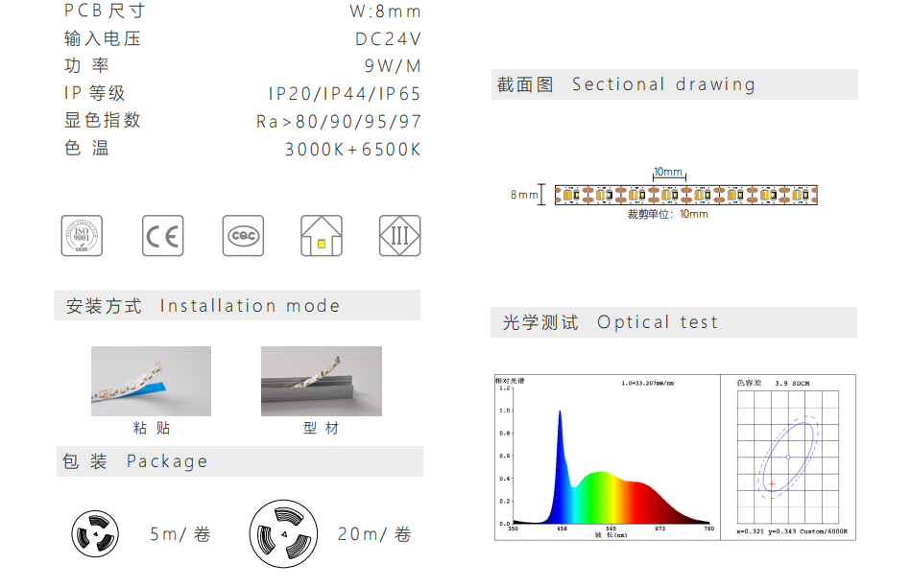
Task: Click the Optical test section header
Action: pyautogui.click(x=673, y=322)
